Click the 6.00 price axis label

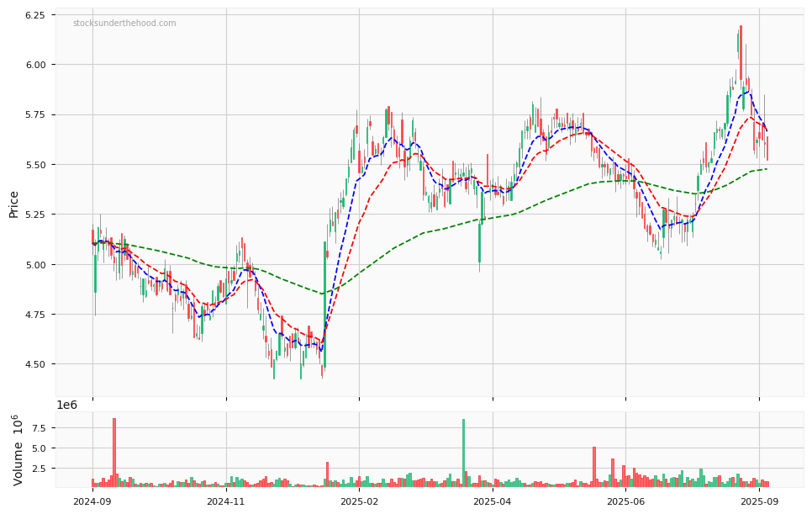(x=34, y=65)
